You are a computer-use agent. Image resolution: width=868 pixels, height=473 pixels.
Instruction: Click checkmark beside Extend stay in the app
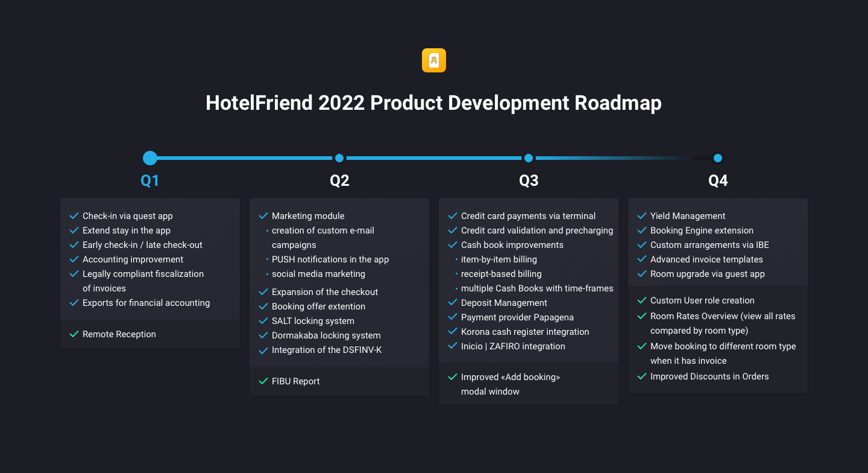pyautogui.click(x=74, y=230)
